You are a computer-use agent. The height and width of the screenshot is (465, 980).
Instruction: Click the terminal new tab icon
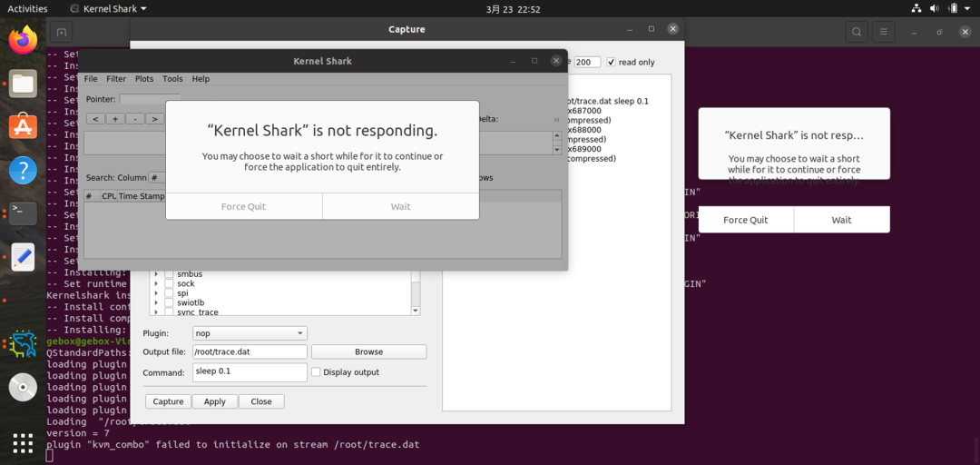click(x=62, y=32)
